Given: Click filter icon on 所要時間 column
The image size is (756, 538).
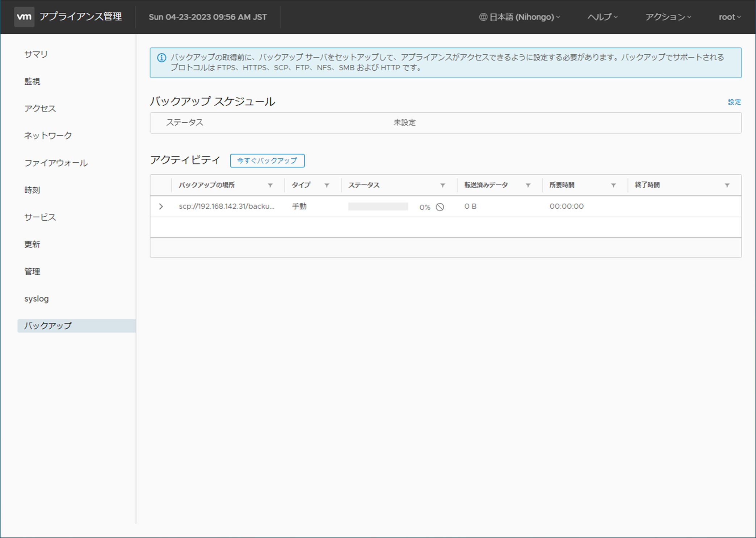Looking at the screenshot, I should pos(613,185).
